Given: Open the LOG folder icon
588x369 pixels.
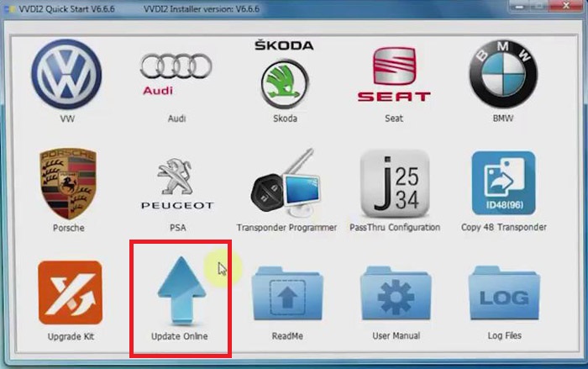Looking at the screenshot, I should (504, 293).
